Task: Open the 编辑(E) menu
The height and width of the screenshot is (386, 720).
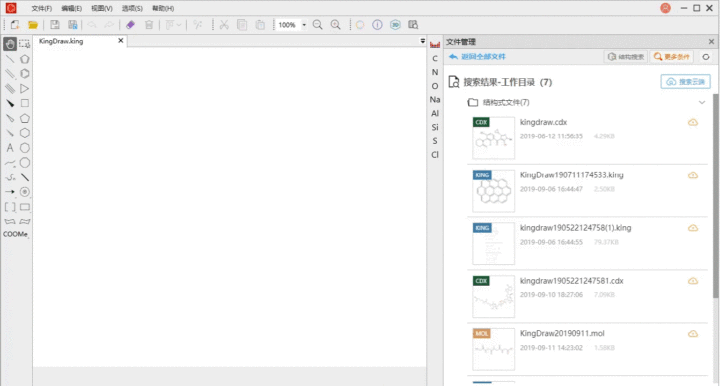Action: [71, 8]
